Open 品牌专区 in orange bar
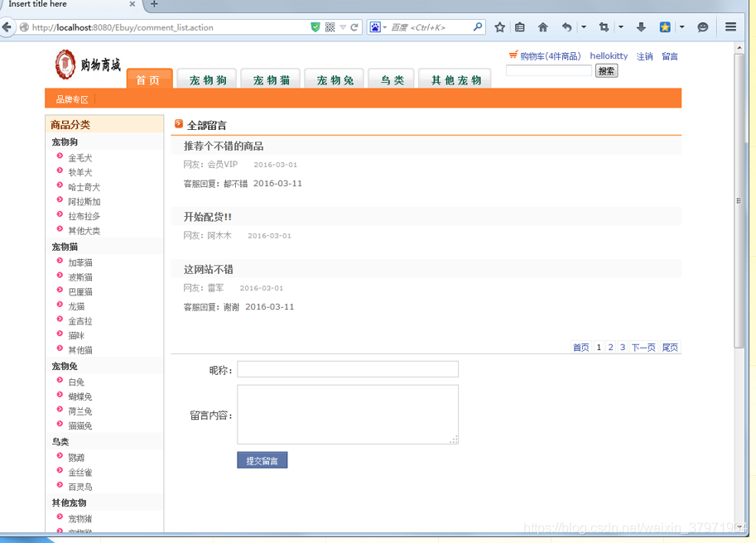Viewport: 756px width, 543px height. pyautogui.click(x=72, y=99)
